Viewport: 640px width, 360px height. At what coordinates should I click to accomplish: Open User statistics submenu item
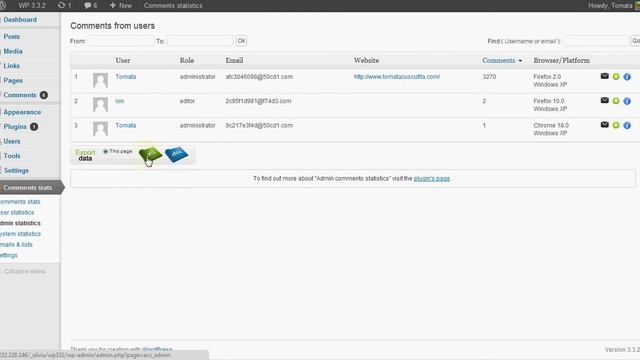click(17, 213)
